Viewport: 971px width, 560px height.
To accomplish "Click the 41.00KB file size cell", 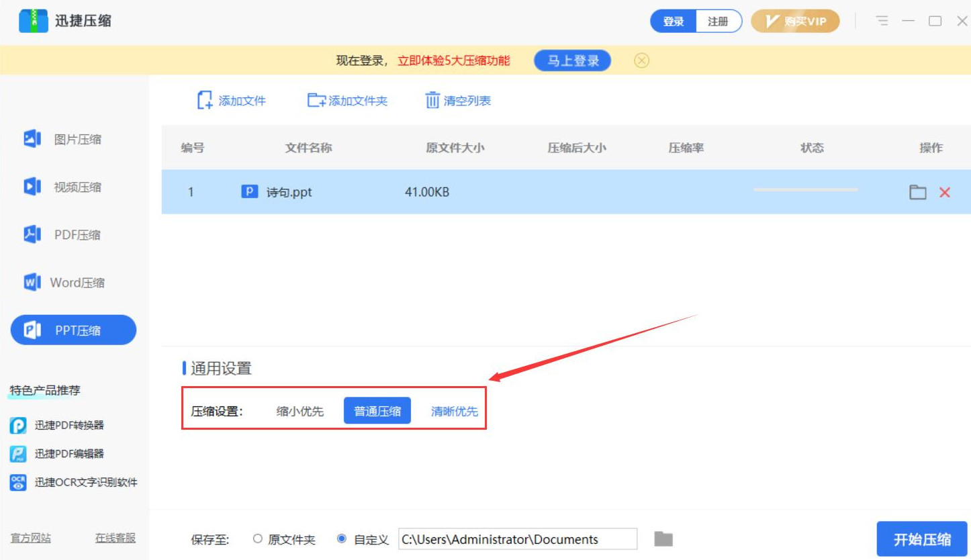I will (x=427, y=193).
